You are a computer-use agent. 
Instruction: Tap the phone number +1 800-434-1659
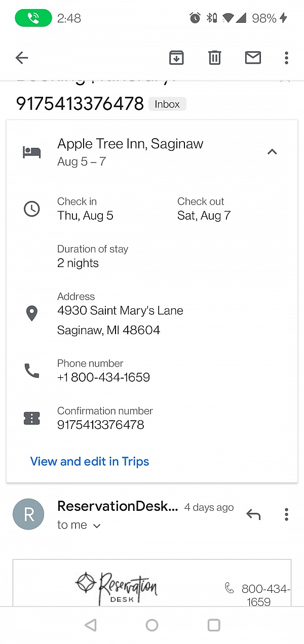103,377
